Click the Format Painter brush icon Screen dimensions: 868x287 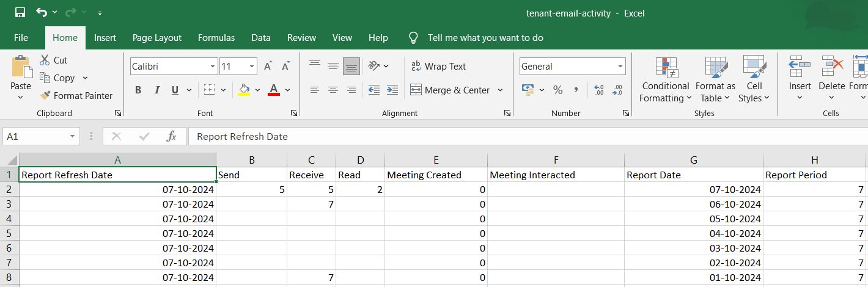(x=45, y=95)
